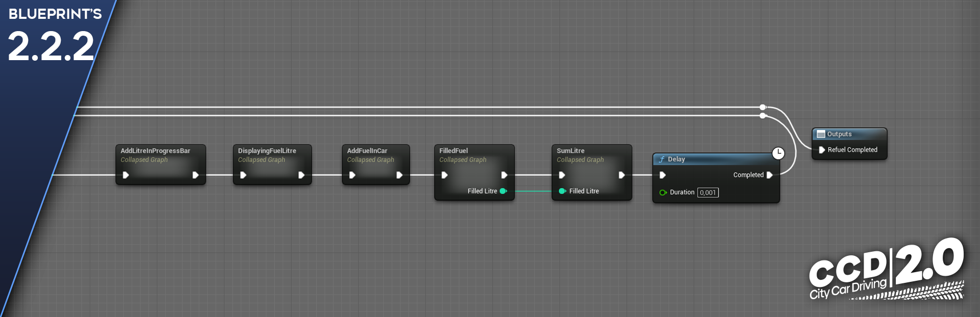
Task: Click Refuel Completed execution pin
Action: point(822,150)
